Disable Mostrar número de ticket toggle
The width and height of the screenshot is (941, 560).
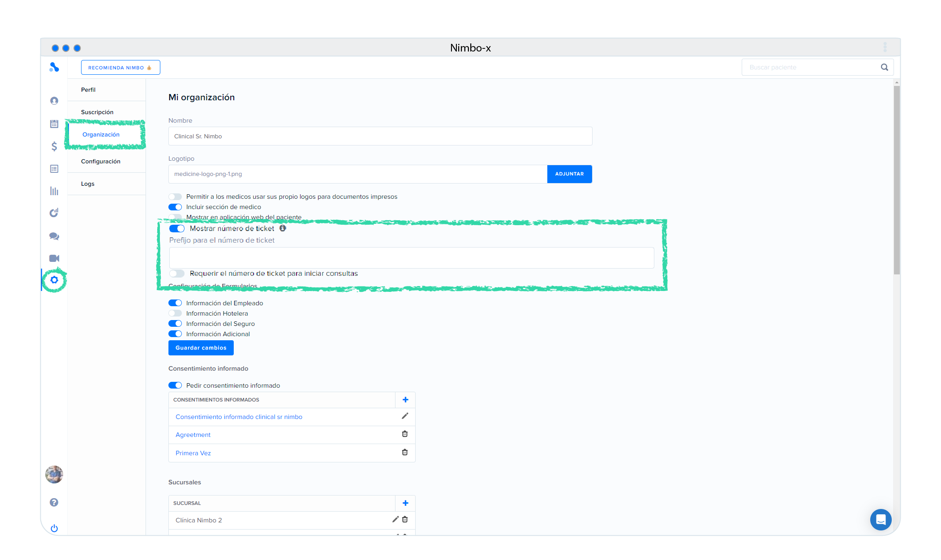(x=177, y=228)
